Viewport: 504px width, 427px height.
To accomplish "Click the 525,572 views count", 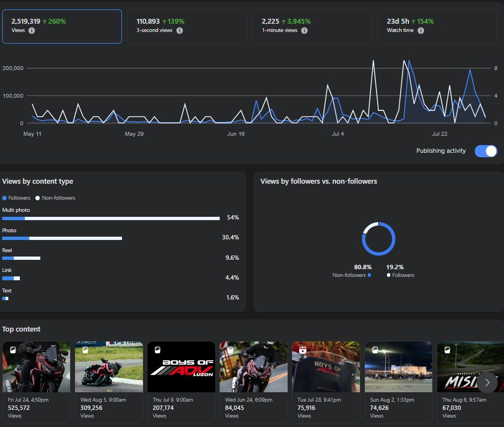I will tap(19, 408).
